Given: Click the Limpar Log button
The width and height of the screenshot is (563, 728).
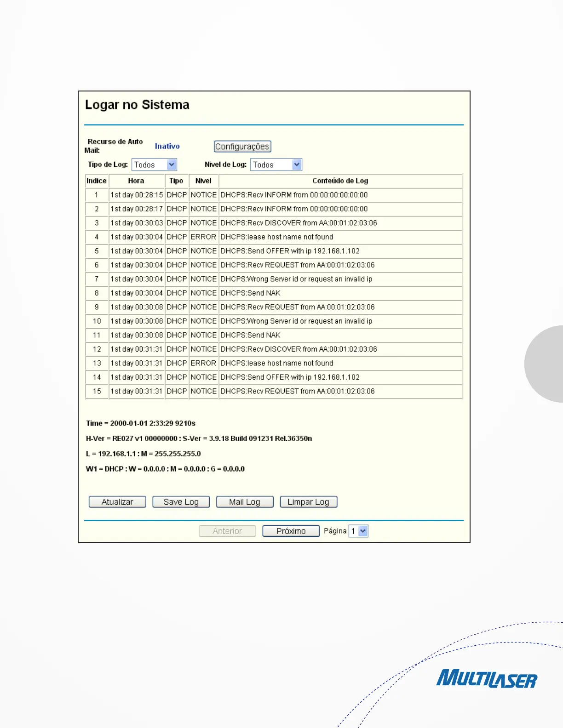Looking at the screenshot, I should [x=309, y=502].
